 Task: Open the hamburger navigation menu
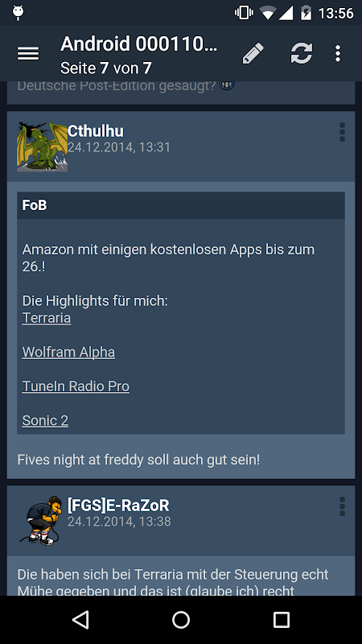point(28,54)
